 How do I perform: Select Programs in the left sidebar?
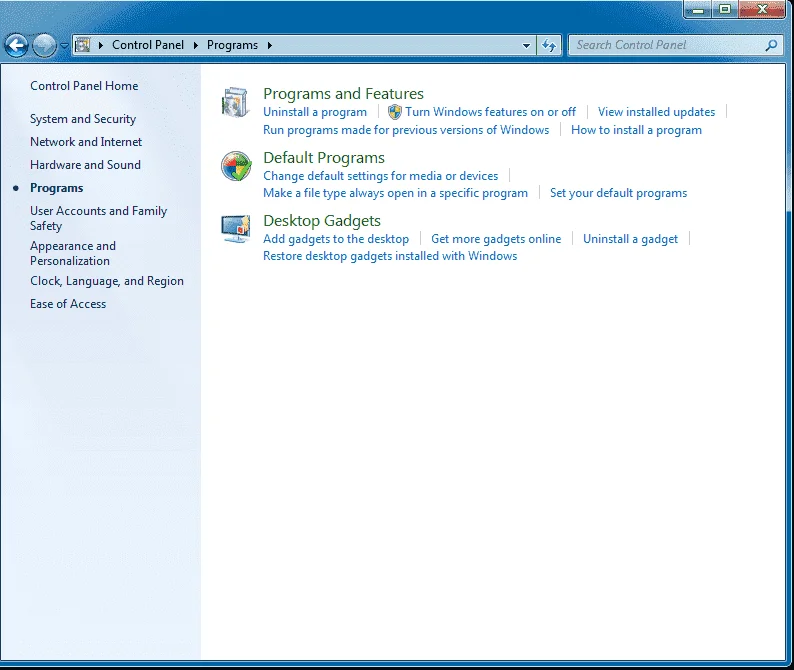tap(57, 188)
